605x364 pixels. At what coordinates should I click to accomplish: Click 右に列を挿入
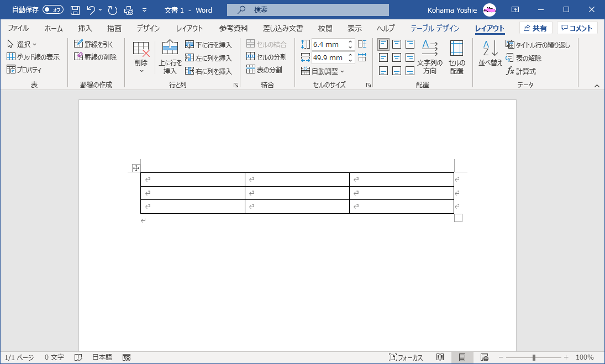(x=208, y=71)
